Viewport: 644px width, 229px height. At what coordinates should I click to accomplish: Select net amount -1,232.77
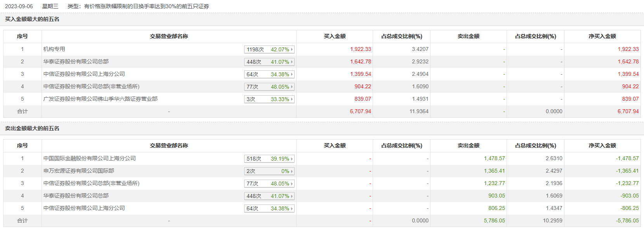[627, 183]
